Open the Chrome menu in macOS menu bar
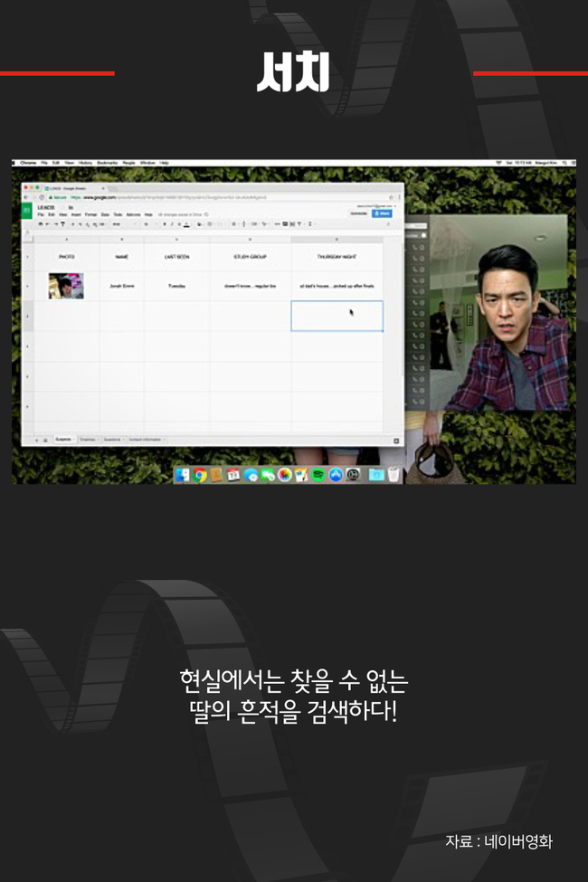The width and height of the screenshot is (588, 882). (28, 163)
